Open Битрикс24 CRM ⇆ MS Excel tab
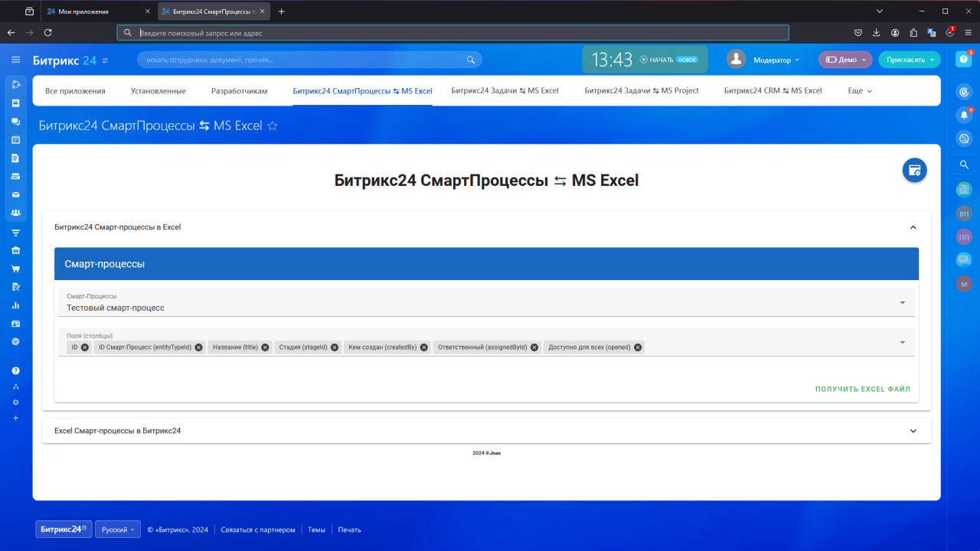 click(x=773, y=91)
